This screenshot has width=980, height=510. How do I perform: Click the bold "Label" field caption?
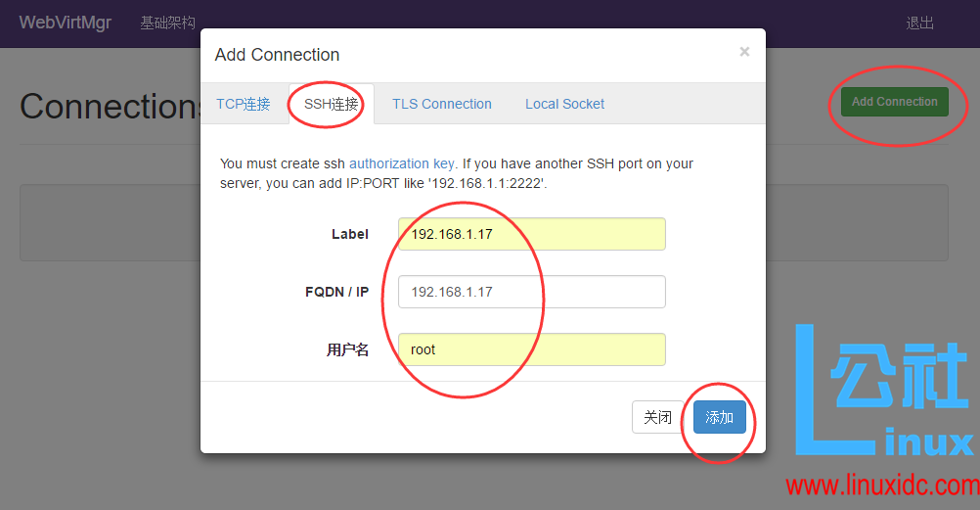[x=349, y=234]
